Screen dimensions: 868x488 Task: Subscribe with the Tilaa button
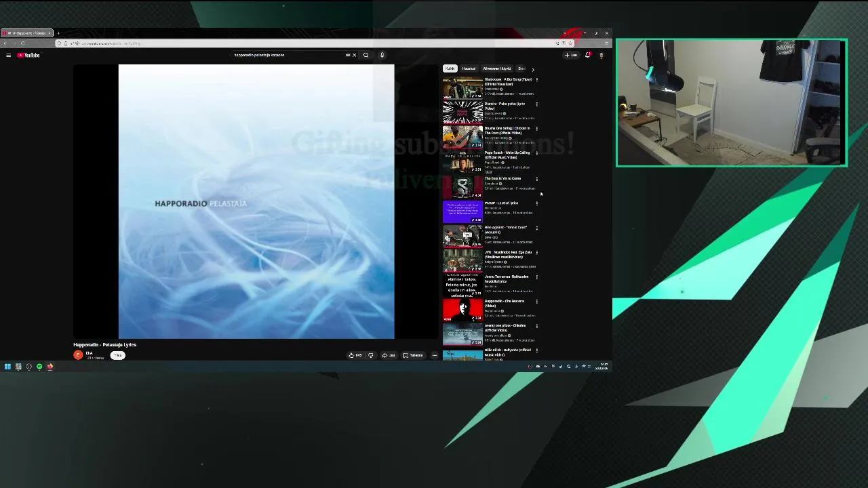click(x=117, y=355)
